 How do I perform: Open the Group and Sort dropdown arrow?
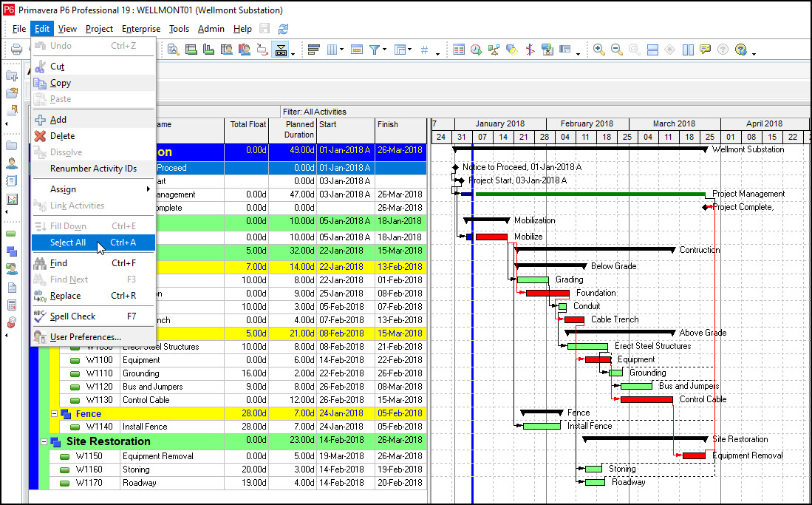click(409, 50)
